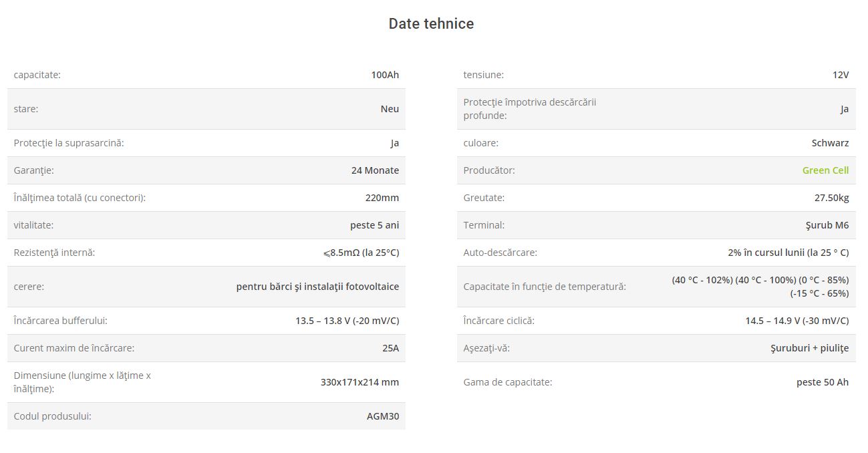Select 'pentru bărci şi instalaţii fotovoltaice' text
This screenshot has width=868, height=453.
tap(317, 287)
